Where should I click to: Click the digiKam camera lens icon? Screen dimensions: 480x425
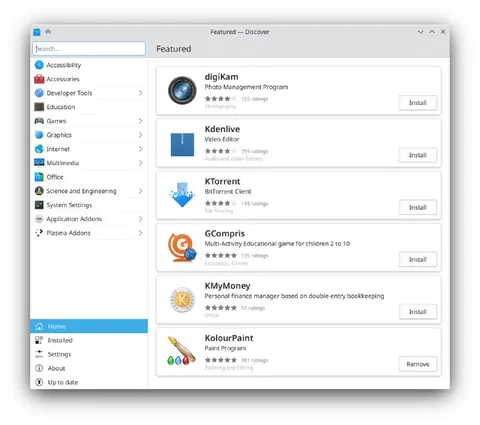182,90
